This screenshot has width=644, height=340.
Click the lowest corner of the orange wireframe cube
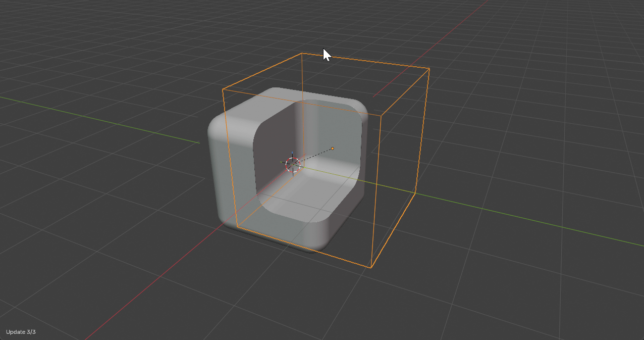[x=371, y=268]
